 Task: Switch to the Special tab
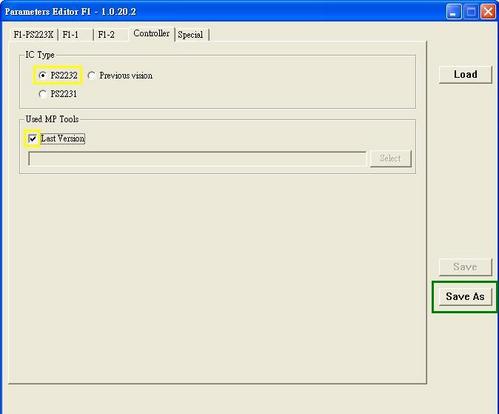tap(191, 35)
